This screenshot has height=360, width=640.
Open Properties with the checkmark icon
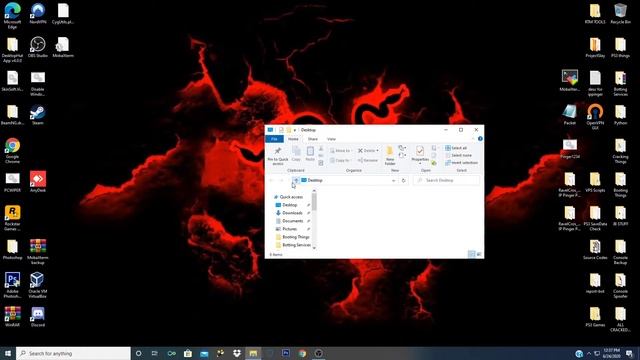[420, 151]
